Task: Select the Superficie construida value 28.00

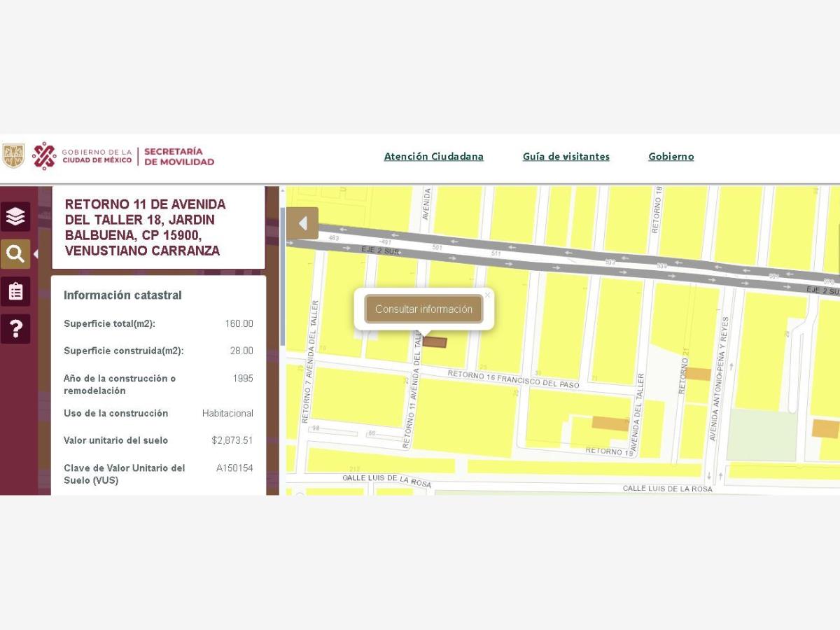Action: coord(241,351)
